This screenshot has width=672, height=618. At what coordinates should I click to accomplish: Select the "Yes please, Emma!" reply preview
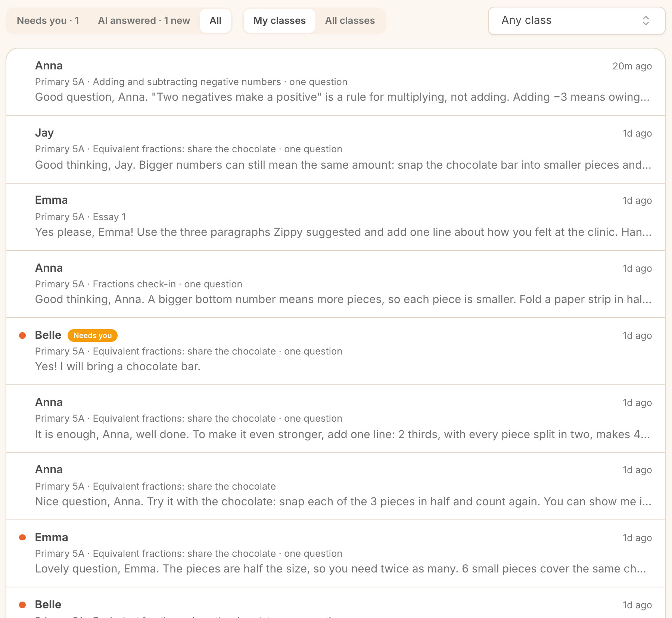pos(343,232)
